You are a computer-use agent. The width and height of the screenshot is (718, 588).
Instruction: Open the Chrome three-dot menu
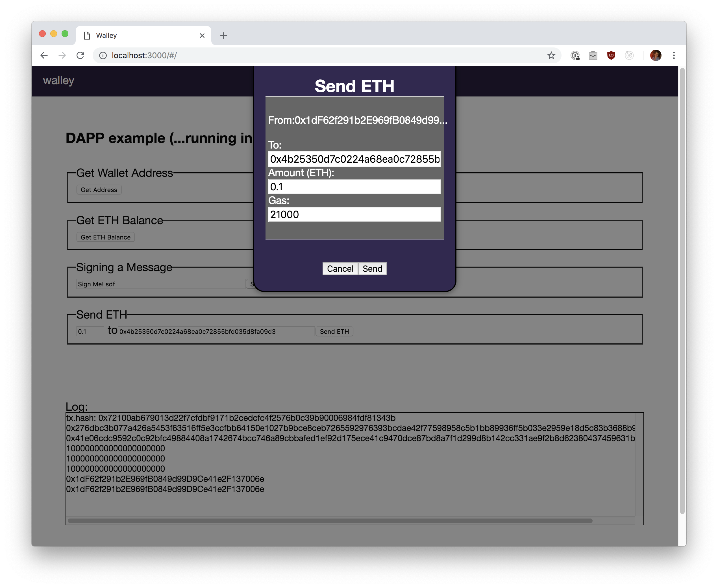674,55
